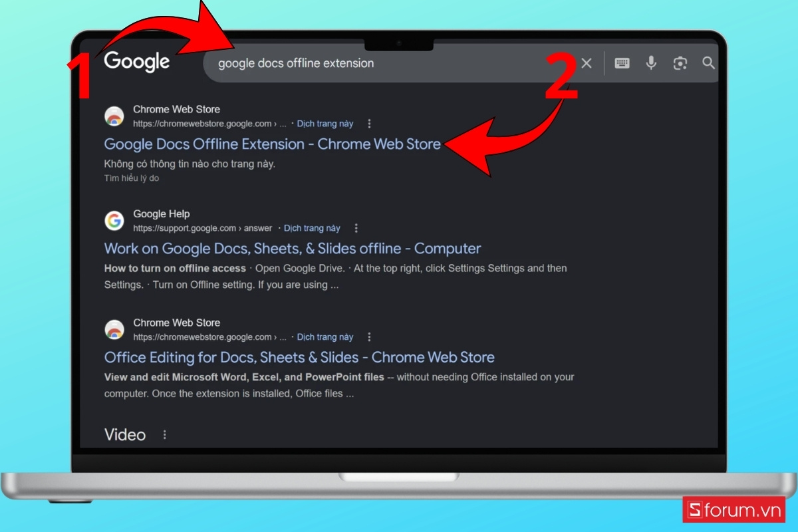Click 'How to turn on offline access' snippet text
This screenshot has height=532, width=798.
[x=175, y=268]
